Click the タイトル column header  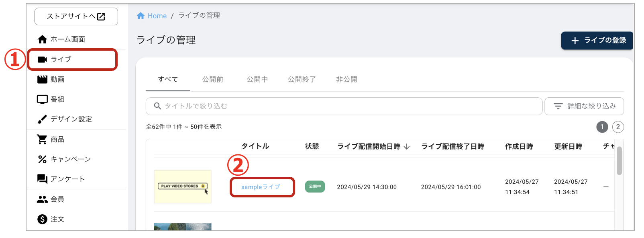255,146
